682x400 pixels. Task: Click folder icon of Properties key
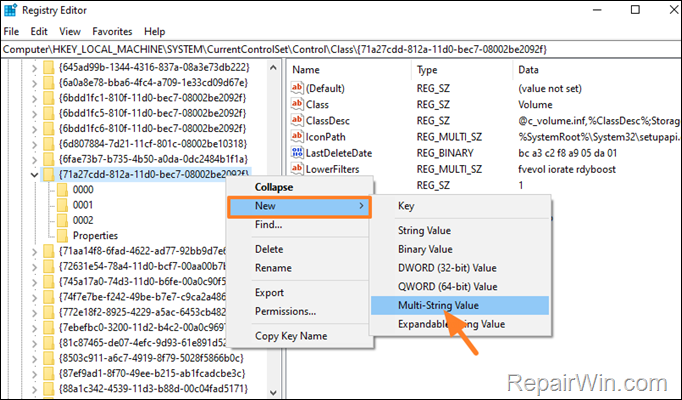63,236
